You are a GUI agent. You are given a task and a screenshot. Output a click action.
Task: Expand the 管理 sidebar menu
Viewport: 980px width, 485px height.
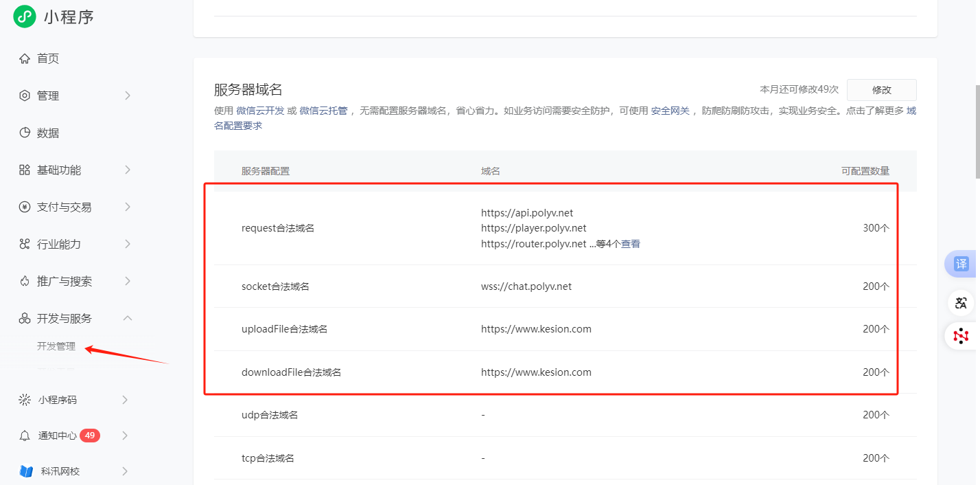pos(127,95)
